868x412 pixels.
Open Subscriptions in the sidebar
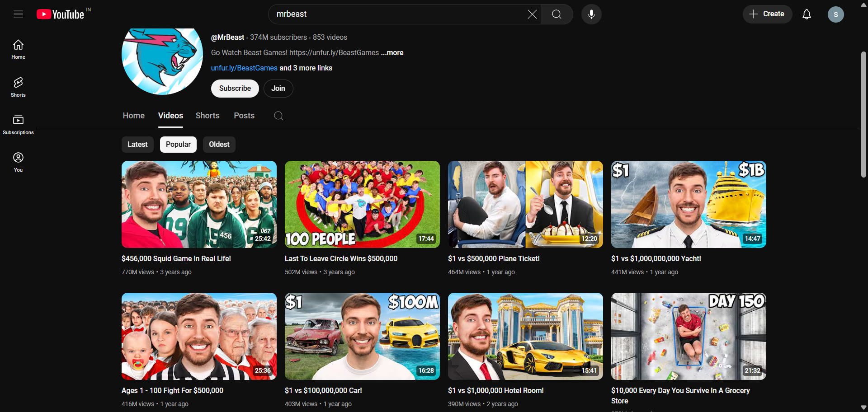18,125
